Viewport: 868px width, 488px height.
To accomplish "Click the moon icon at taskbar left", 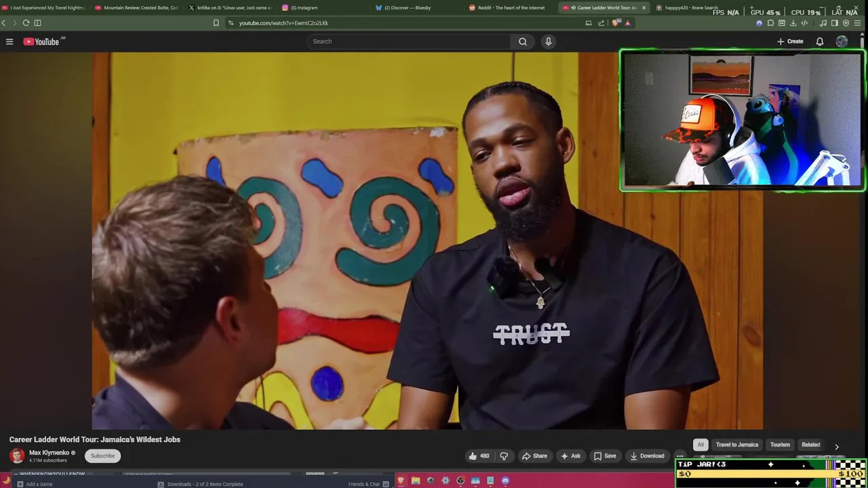I will pyautogui.click(x=6, y=481).
